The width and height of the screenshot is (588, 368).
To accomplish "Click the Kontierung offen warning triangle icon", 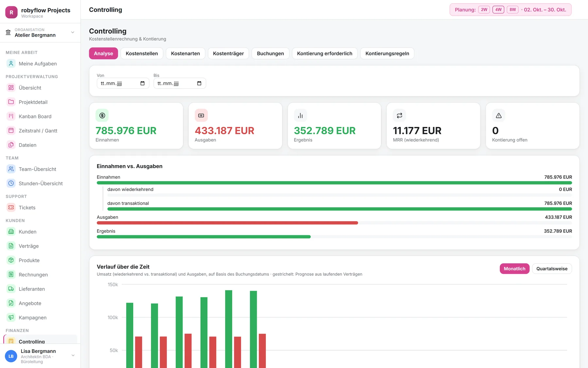I will coord(498,115).
